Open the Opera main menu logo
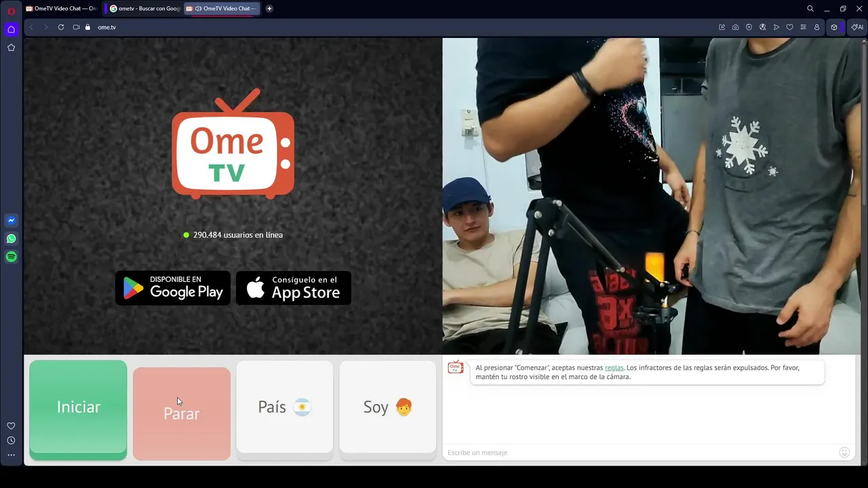 click(11, 10)
